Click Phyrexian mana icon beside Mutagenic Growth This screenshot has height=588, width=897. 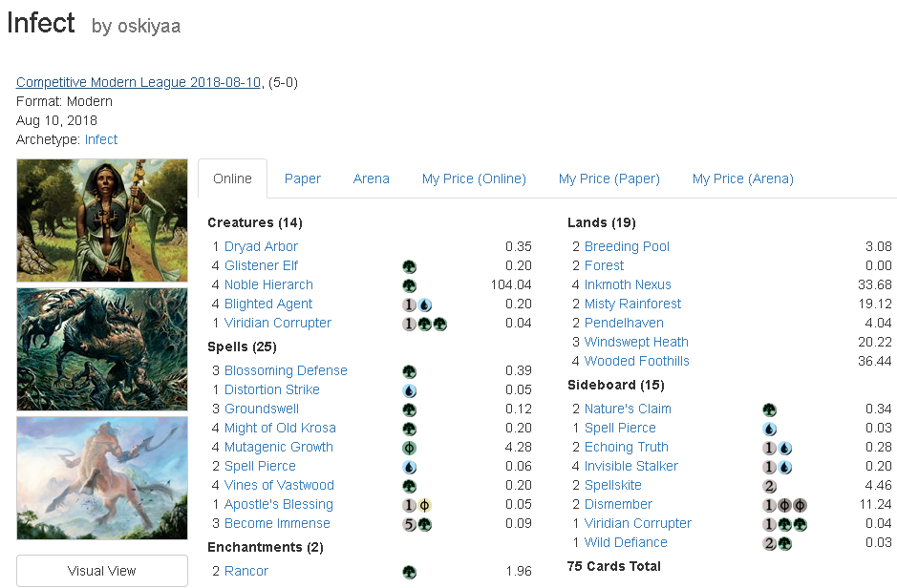tap(409, 448)
